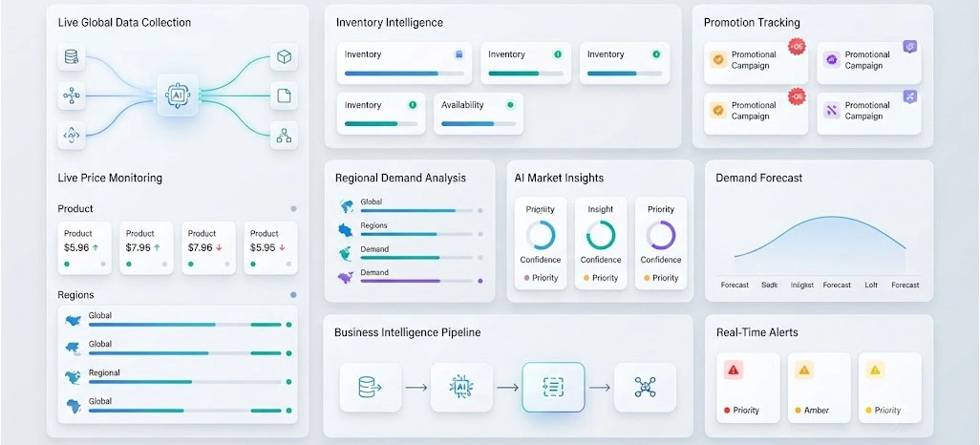This screenshot has height=445, width=980.
Task: Click the red down arrow next to $7.96
Action: click(x=219, y=247)
